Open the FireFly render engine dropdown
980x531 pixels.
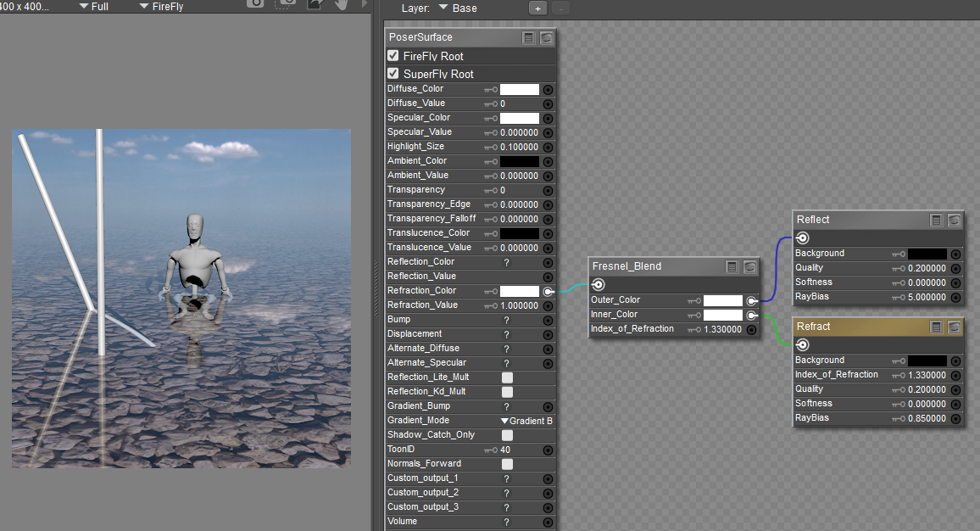(160, 7)
